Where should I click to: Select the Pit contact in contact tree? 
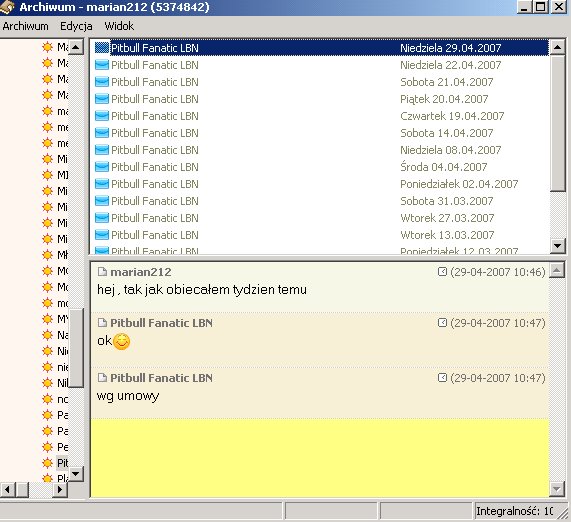62,463
